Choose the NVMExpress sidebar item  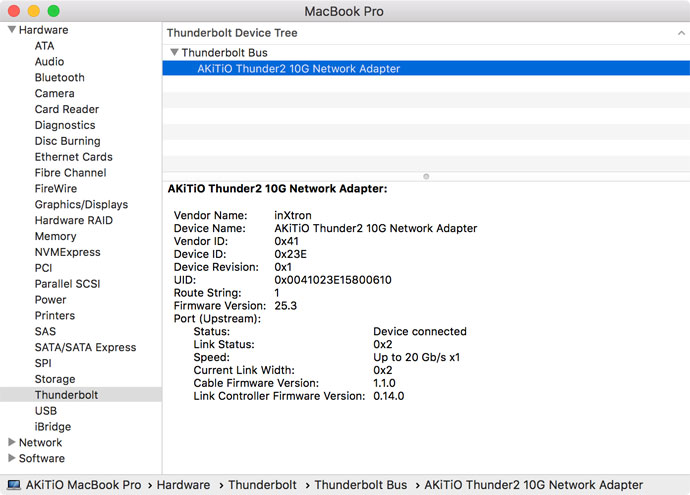point(68,252)
